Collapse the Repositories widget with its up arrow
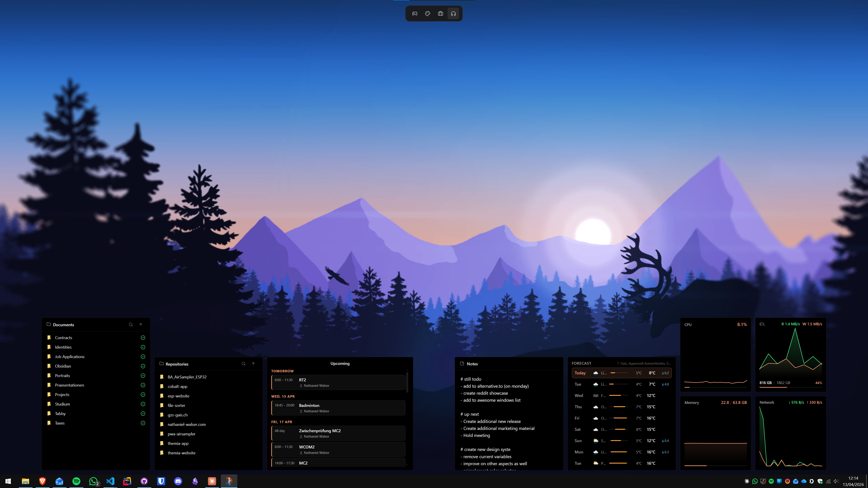 [253, 364]
